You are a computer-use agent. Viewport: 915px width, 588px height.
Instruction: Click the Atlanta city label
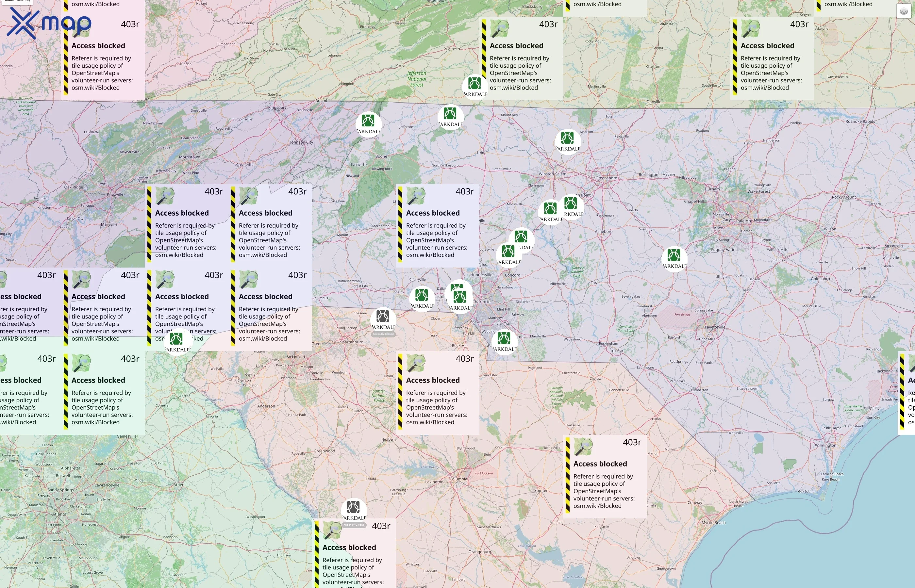59,514
